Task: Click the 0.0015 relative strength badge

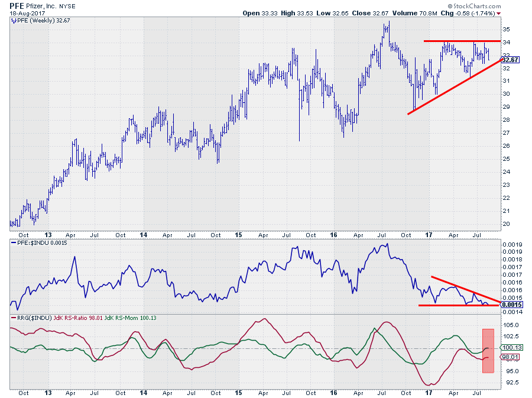Action: click(x=512, y=305)
